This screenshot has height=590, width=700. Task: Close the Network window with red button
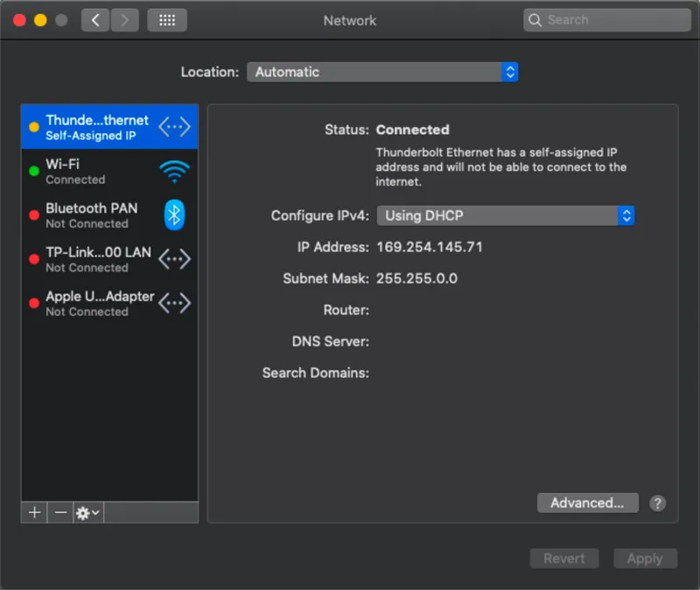tap(19, 20)
